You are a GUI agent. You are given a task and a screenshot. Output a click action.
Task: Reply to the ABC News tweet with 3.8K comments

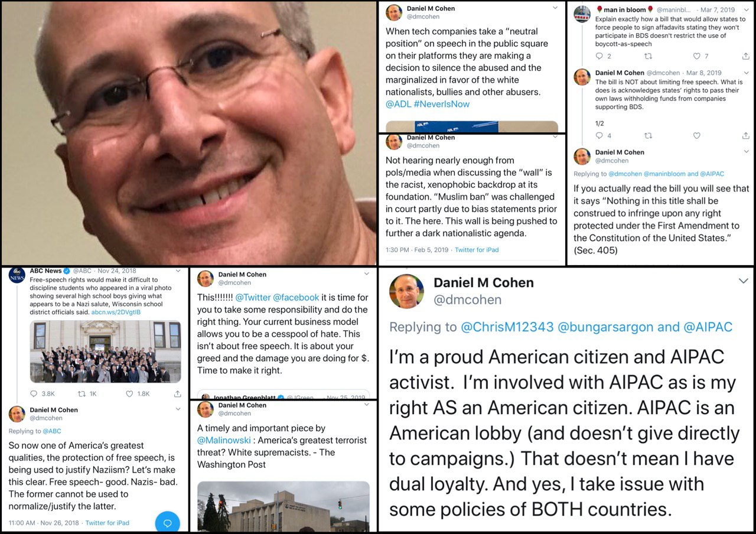point(34,393)
